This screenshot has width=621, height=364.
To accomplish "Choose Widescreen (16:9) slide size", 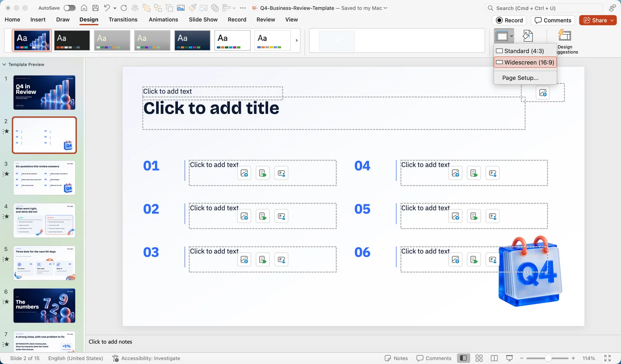I will [525, 62].
